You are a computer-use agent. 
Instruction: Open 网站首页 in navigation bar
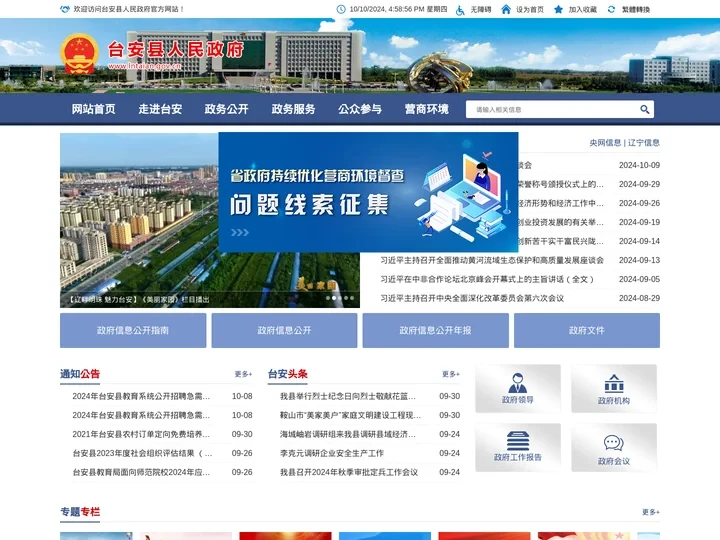tap(93, 109)
